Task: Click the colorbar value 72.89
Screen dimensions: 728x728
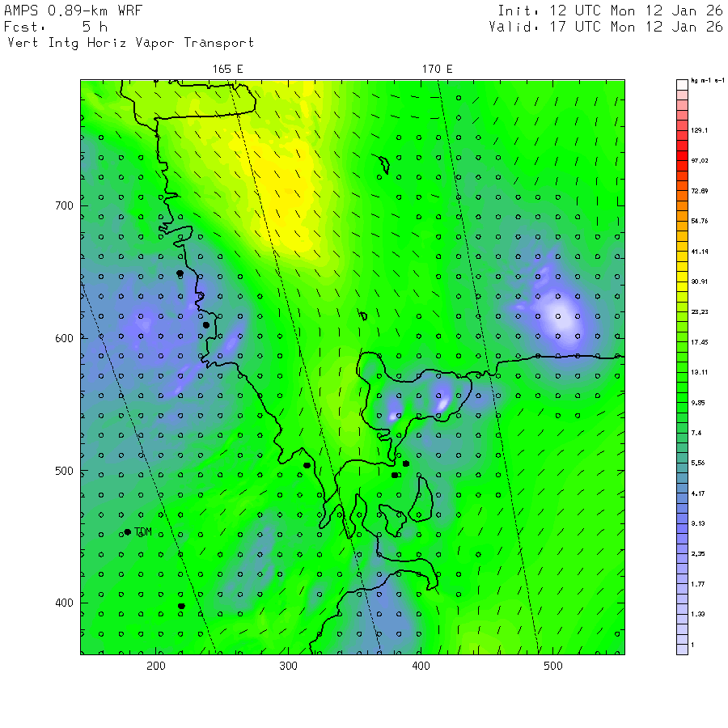Action: coord(699,191)
